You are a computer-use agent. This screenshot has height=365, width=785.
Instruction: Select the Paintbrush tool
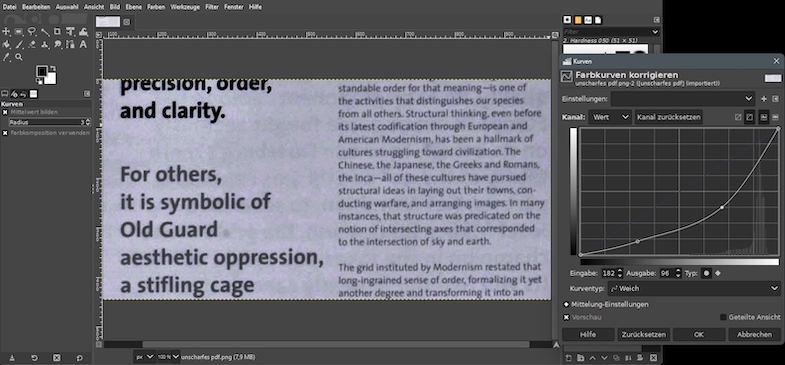pyautogui.click(x=19, y=45)
